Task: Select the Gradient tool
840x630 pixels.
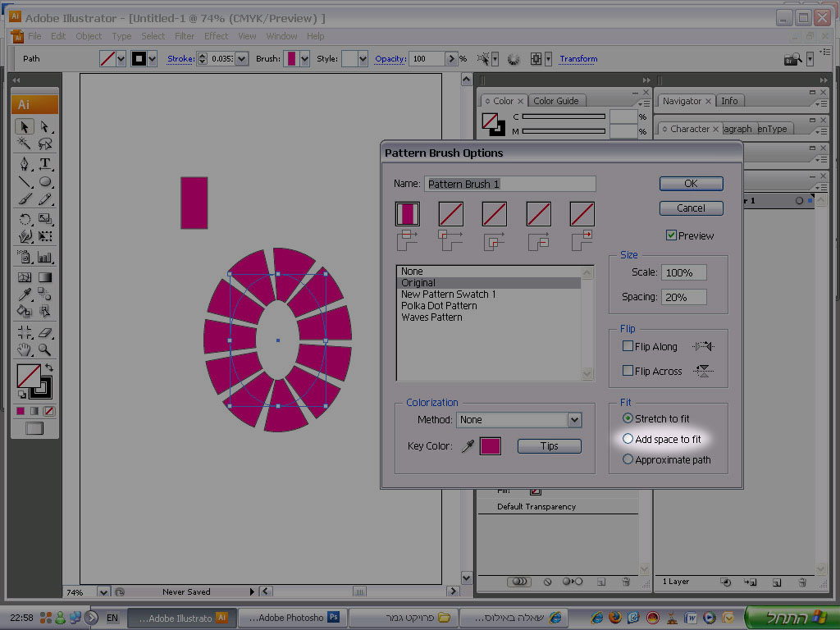Action: coord(45,277)
